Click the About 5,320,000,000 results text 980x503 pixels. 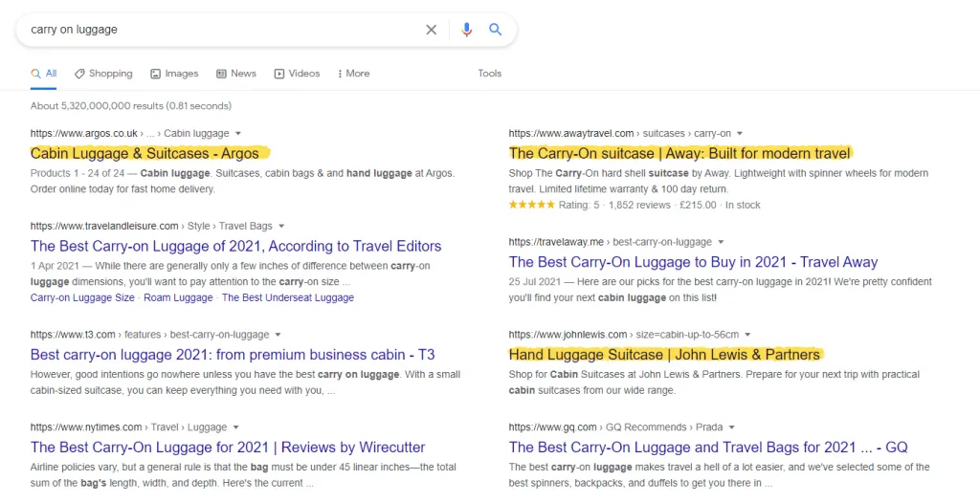coord(130,106)
